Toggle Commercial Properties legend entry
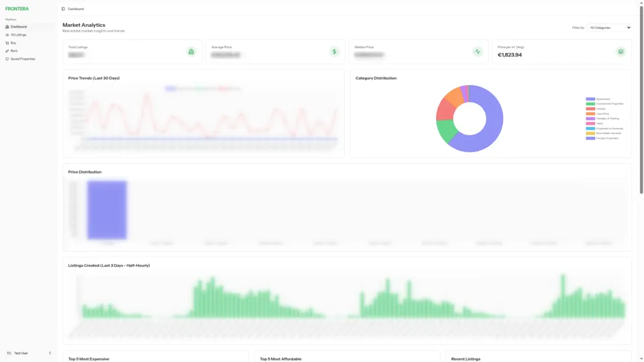 click(604, 104)
